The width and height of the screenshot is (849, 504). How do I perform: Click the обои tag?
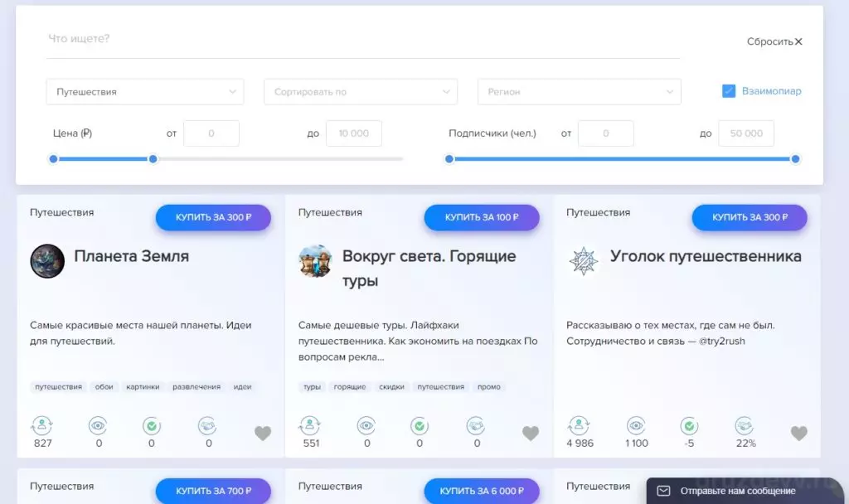pos(104,387)
